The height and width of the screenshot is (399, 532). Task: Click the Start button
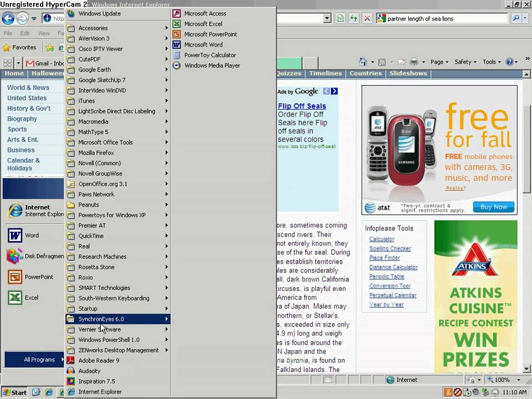coord(14,392)
